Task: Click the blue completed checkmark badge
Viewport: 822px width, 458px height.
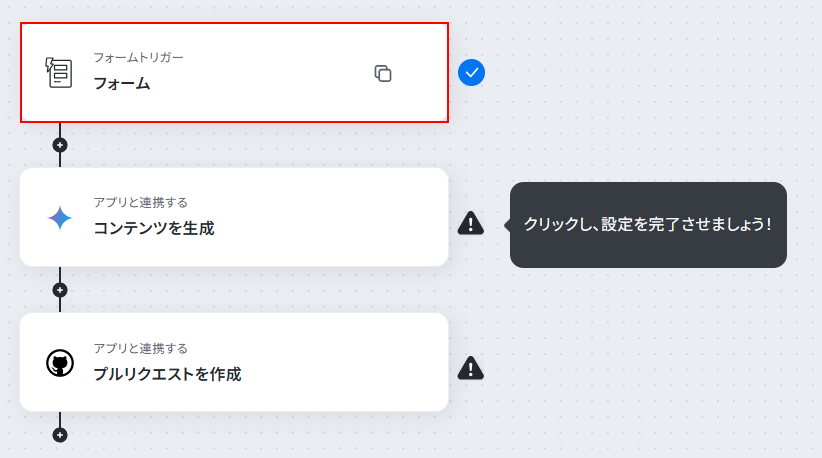Action: point(471,73)
